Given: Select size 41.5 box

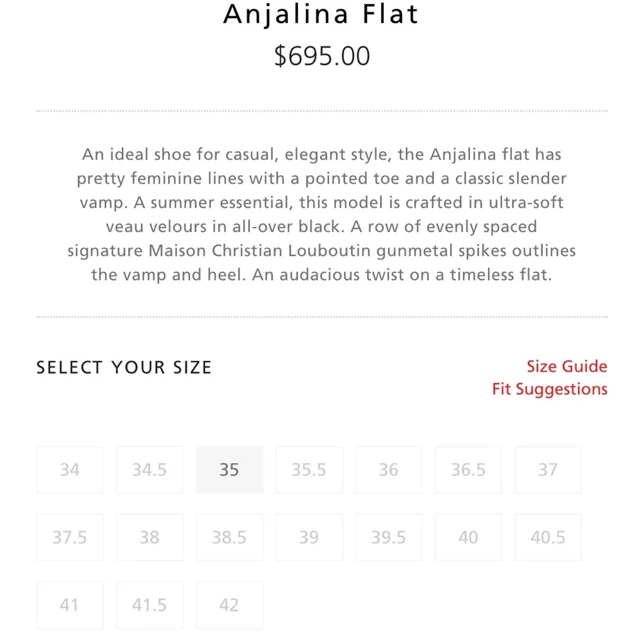Looking at the screenshot, I should point(149,605).
